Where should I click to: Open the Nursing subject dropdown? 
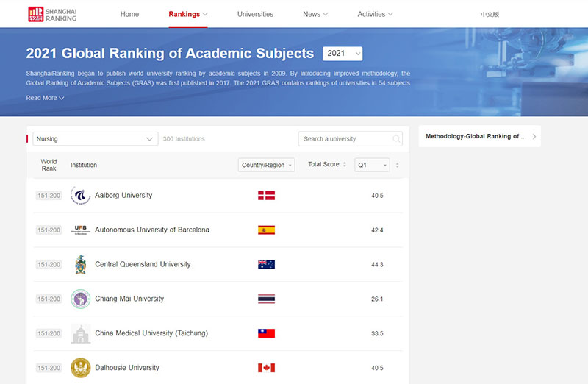[x=96, y=139]
